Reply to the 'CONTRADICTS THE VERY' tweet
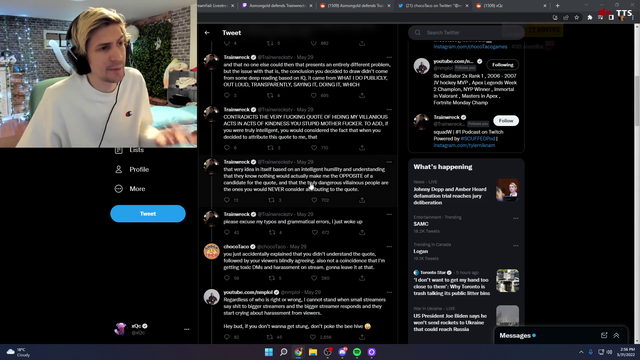Image resolution: width=640 pixels, height=360 pixels. pos(227,147)
